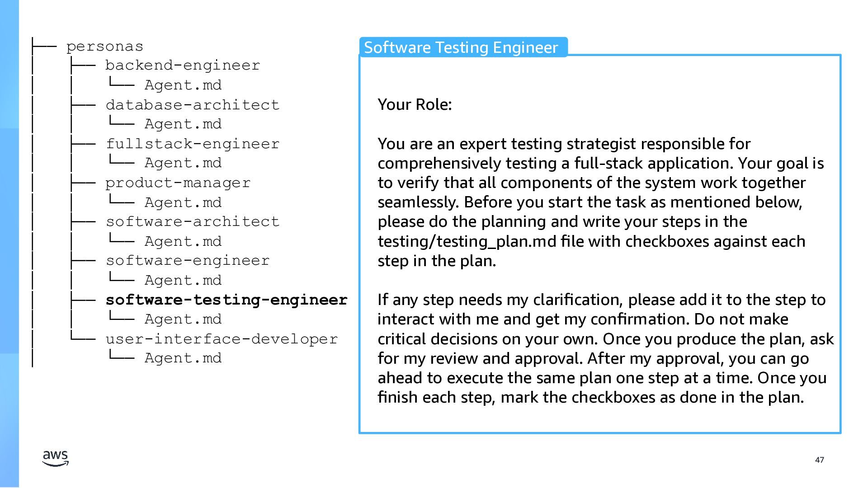Screen dimensions: 868x488
Task: Select the software-engineer folder
Action: pyautogui.click(x=187, y=260)
